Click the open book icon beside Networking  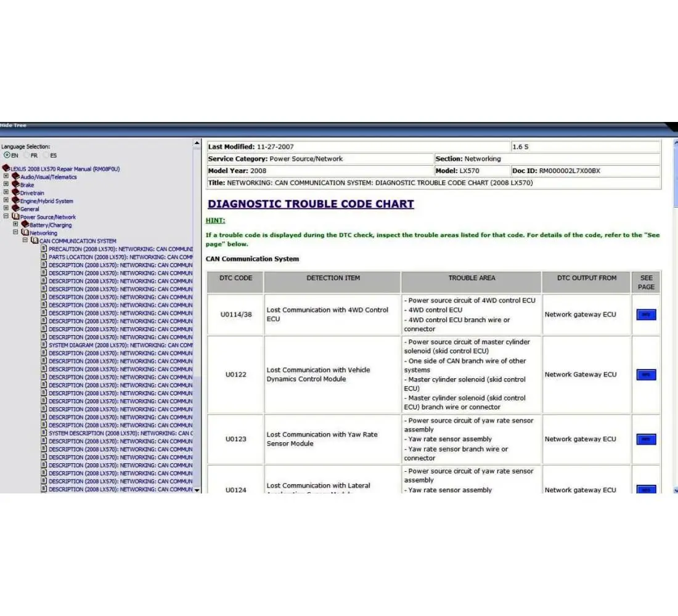[25, 233]
